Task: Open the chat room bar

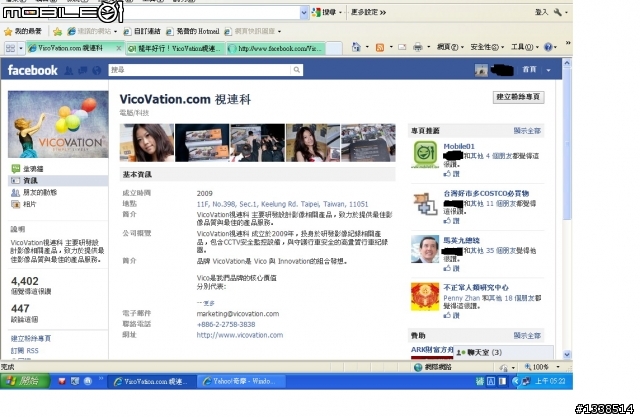Action: coord(503,352)
